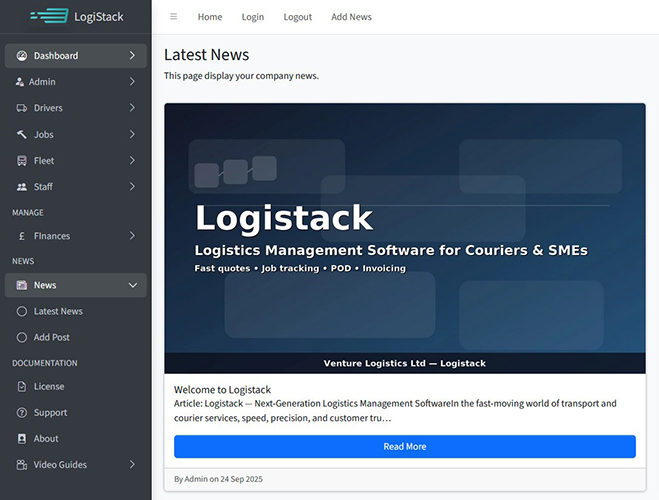The height and width of the screenshot is (500, 659).
Task: Click the Drivers truck icon
Action: 22,108
